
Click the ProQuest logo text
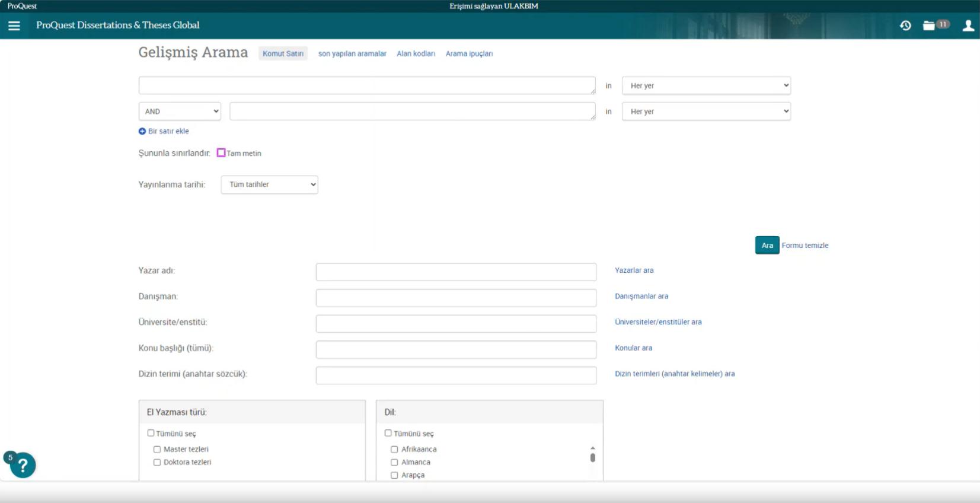(x=22, y=6)
